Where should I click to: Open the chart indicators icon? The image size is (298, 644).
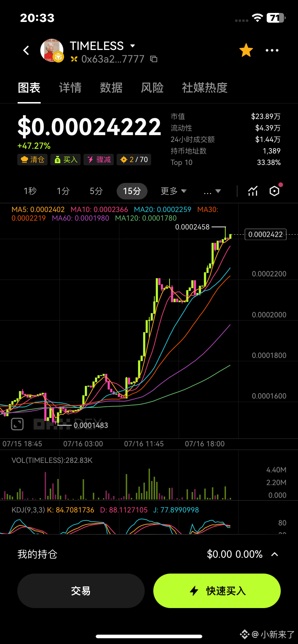[253, 191]
